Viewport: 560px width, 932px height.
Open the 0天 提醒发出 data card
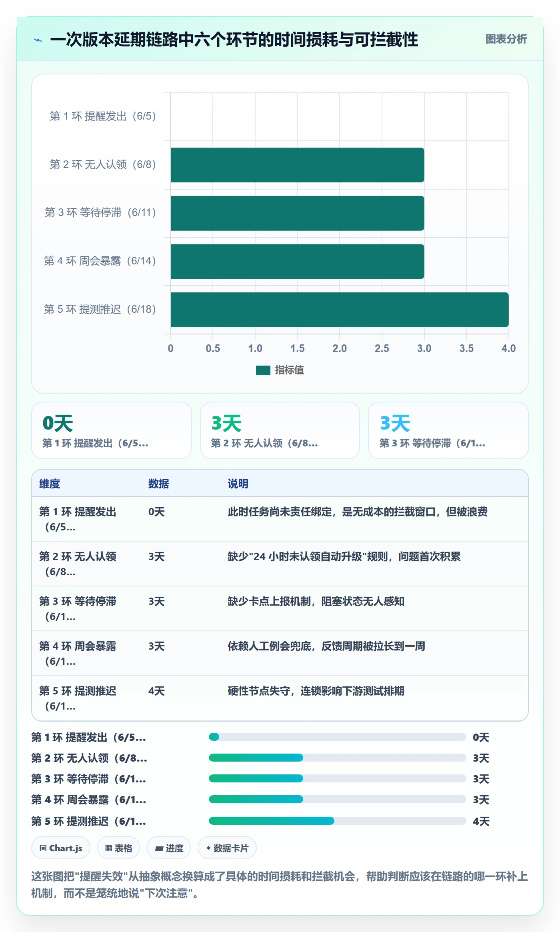112,430
